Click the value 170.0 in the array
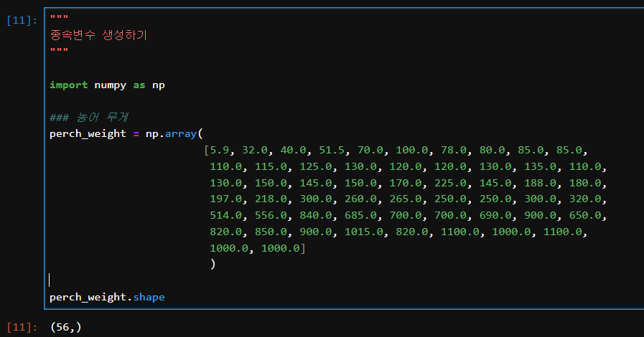This screenshot has width=644, height=337. coord(406,183)
